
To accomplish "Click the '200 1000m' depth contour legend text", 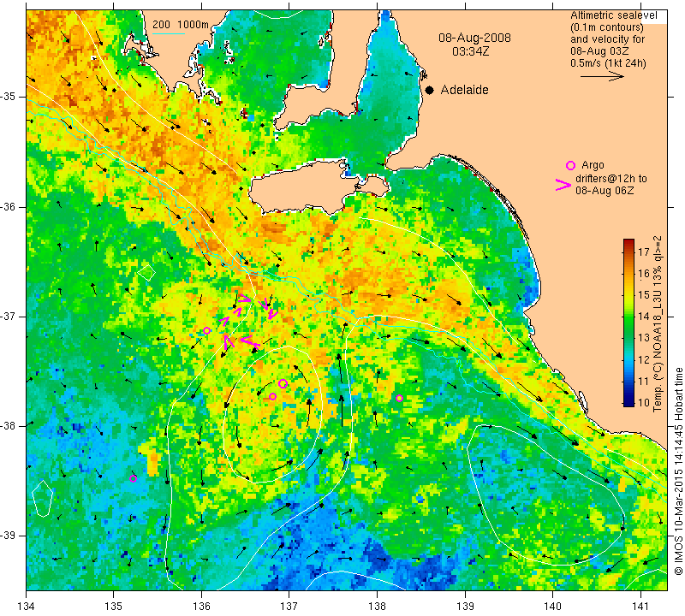I will click(181, 25).
